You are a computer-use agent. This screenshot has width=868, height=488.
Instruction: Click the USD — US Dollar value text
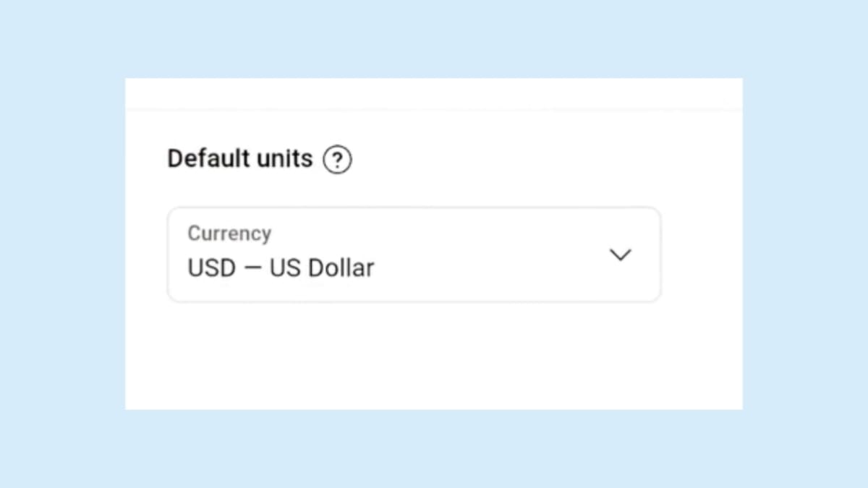[x=281, y=268]
